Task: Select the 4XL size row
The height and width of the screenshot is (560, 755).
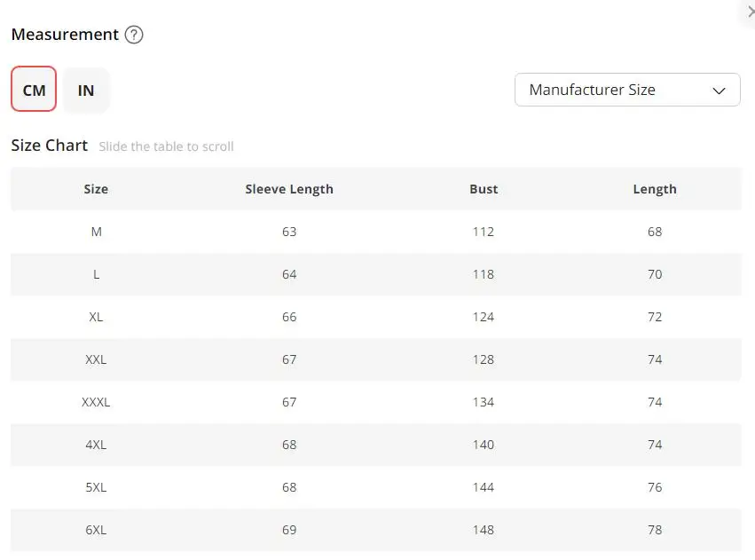Action: [375, 445]
